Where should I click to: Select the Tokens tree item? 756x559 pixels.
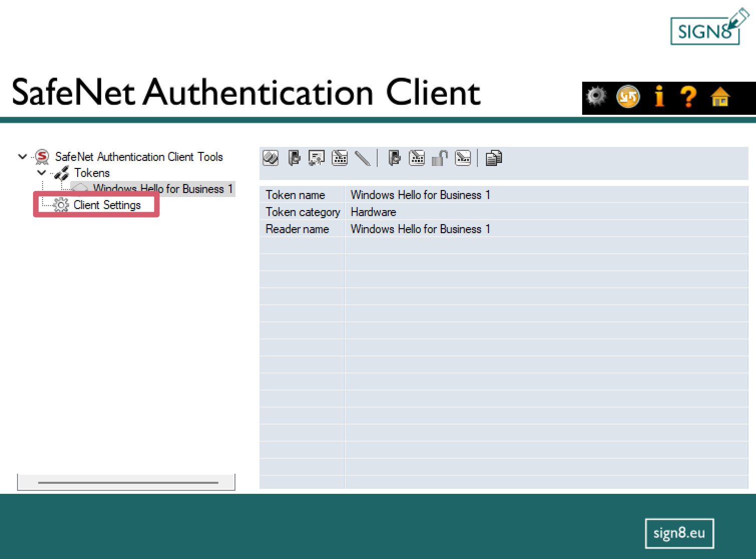coord(92,173)
